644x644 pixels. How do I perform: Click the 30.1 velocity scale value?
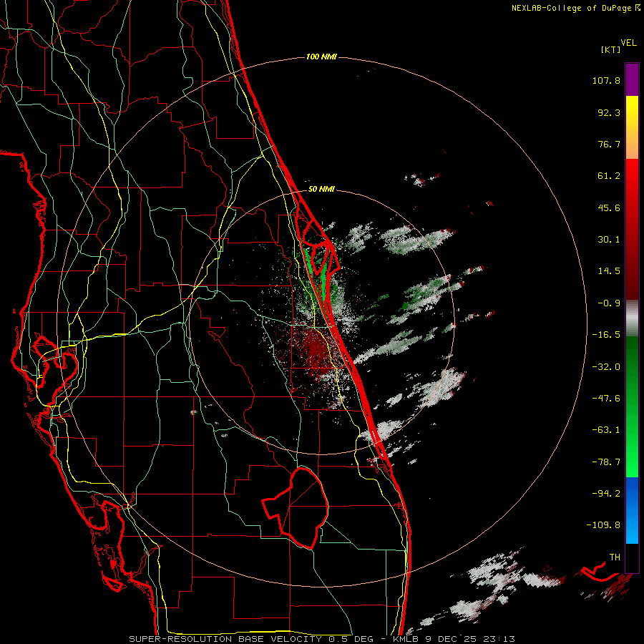click(609, 240)
